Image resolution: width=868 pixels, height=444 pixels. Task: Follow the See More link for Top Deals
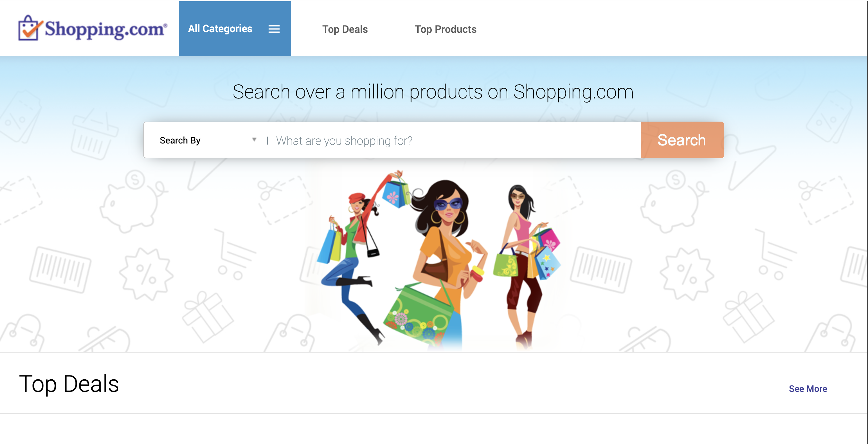(x=808, y=388)
